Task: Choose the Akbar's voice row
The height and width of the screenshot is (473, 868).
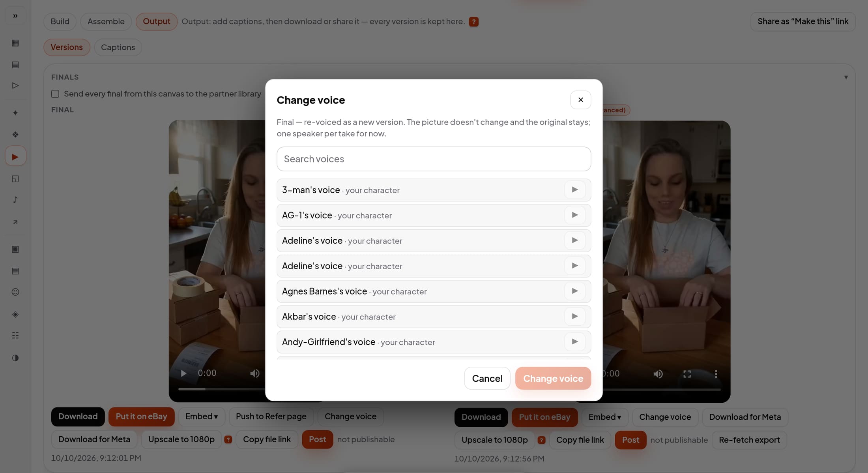Action: pos(434,316)
